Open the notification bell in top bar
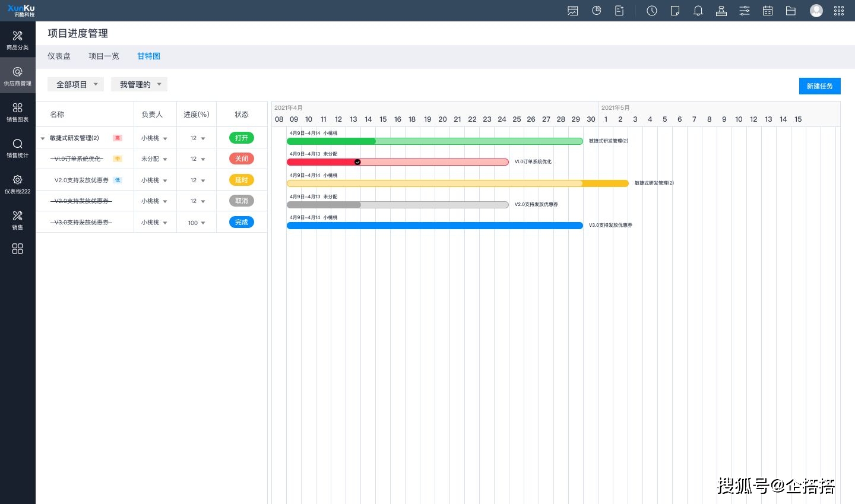This screenshot has width=855, height=504. pos(698,11)
